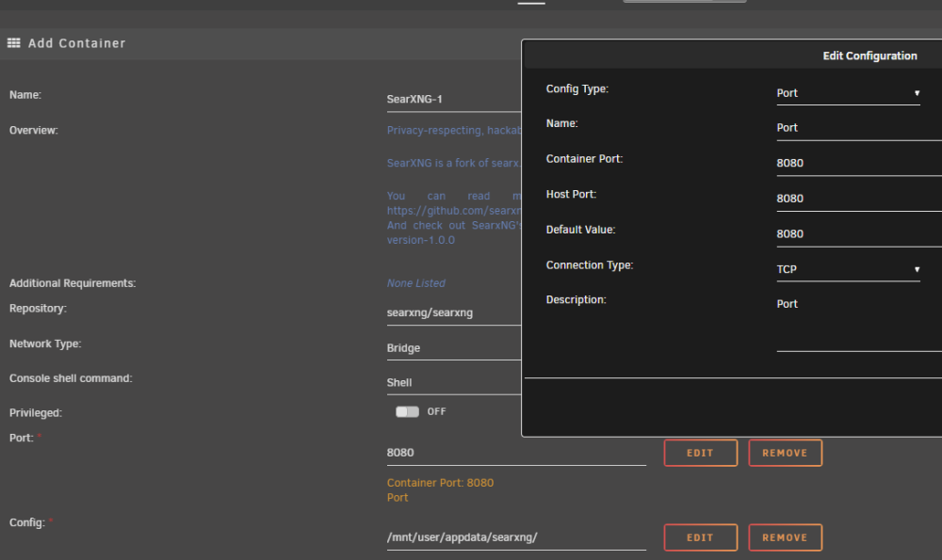Click the 'version-1.0.0' text
The width and height of the screenshot is (942, 560).
click(420, 240)
